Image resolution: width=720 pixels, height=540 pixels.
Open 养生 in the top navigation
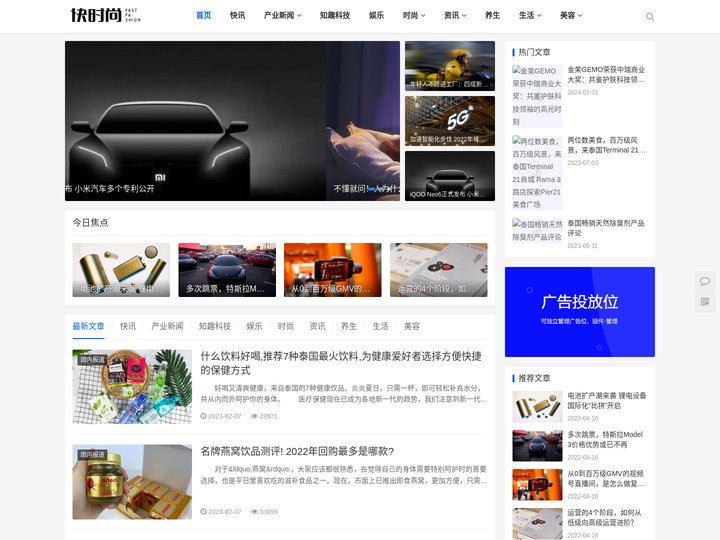(492, 15)
